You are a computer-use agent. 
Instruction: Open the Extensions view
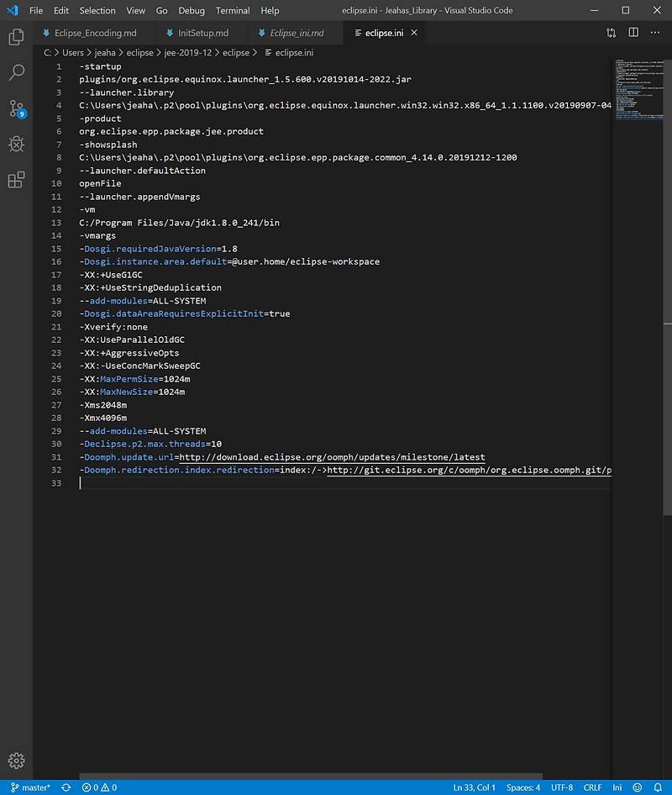(16, 179)
